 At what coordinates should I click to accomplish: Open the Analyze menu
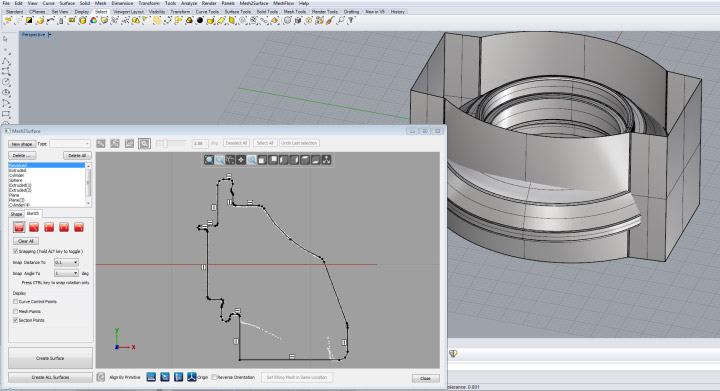coord(189,3)
